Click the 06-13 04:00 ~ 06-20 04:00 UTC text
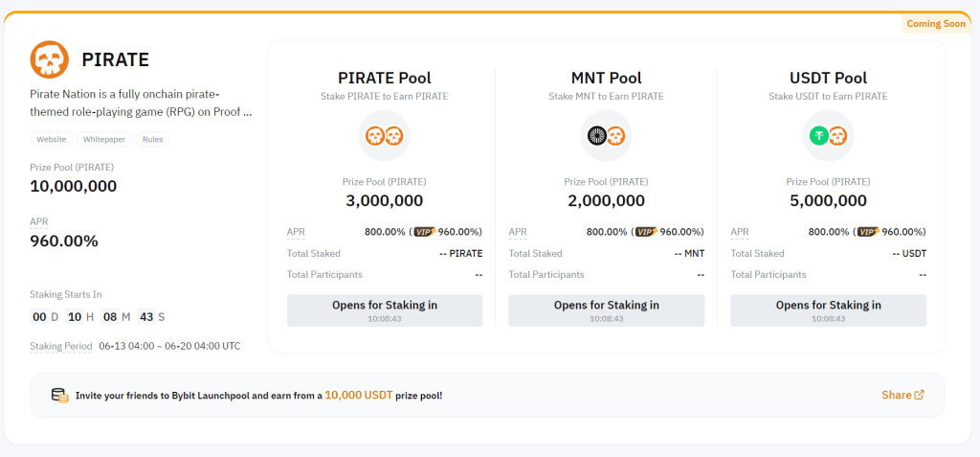The height and width of the screenshot is (457, 980). pos(170,346)
